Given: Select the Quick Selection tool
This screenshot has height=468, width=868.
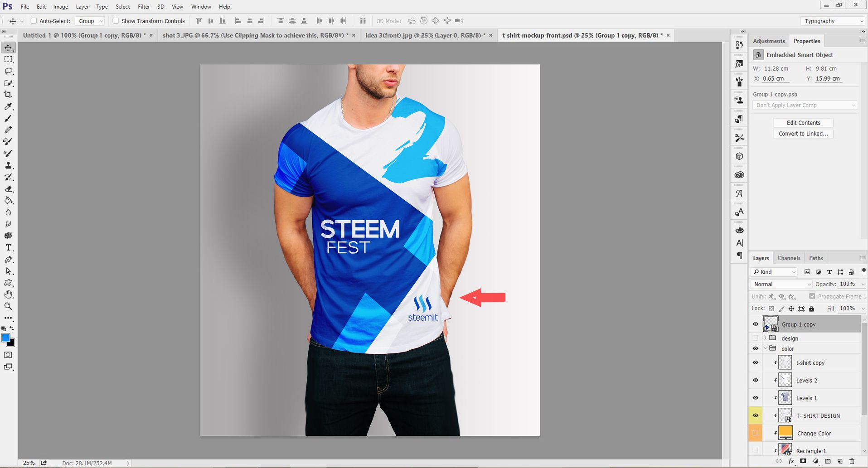Looking at the screenshot, I should click(8, 83).
